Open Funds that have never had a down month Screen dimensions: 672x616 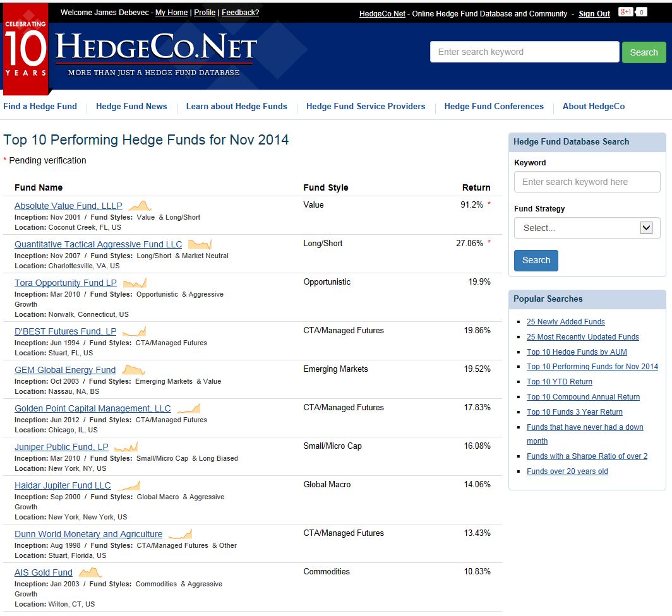click(x=585, y=434)
